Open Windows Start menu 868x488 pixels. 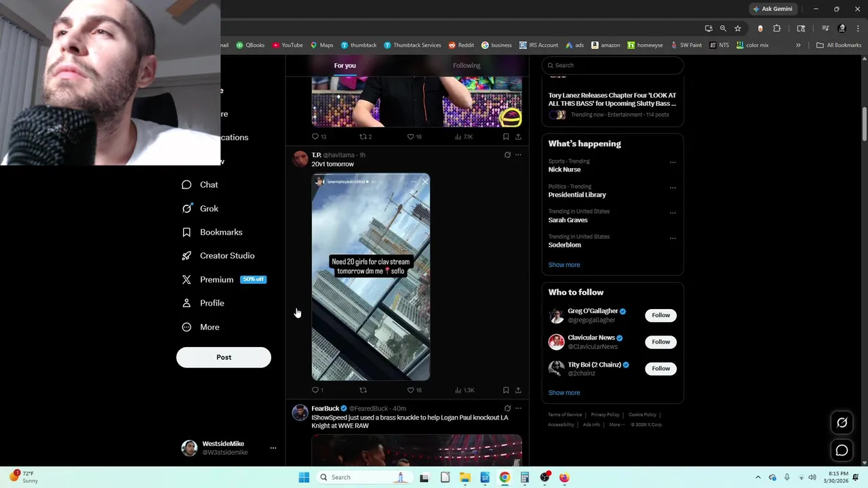coord(304,477)
